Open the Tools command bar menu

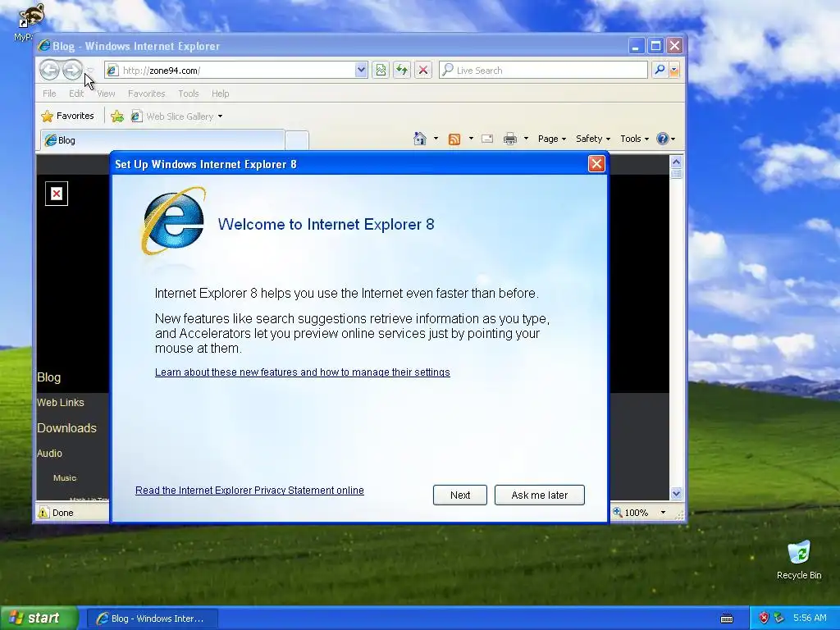634,139
